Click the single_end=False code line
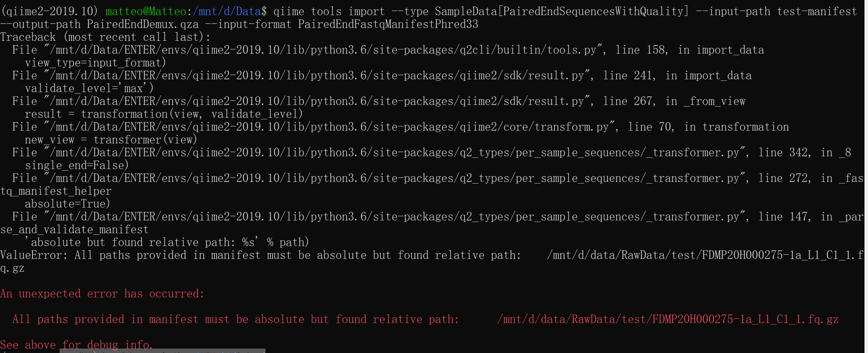868x353 pixels. pyautogui.click(x=77, y=165)
